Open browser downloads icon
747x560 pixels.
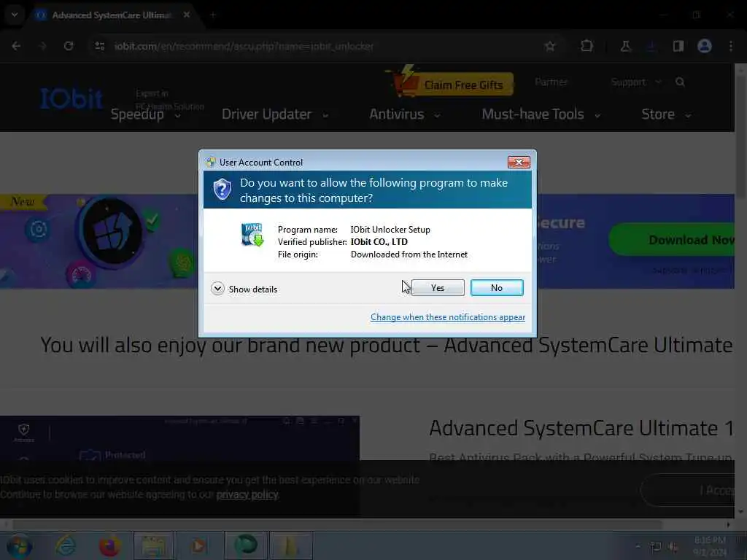[651, 46]
